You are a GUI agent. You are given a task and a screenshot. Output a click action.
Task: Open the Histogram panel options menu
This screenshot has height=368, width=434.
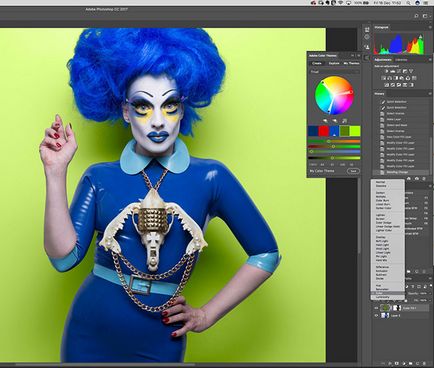(429, 28)
